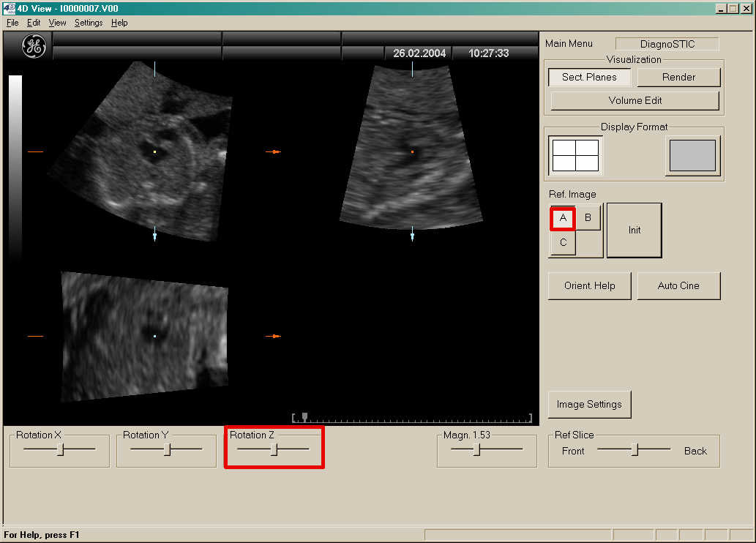Image resolution: width=756 pixels, height=543 pixels.
Task: Switch to Render visualization
Action: pos(678,77)
